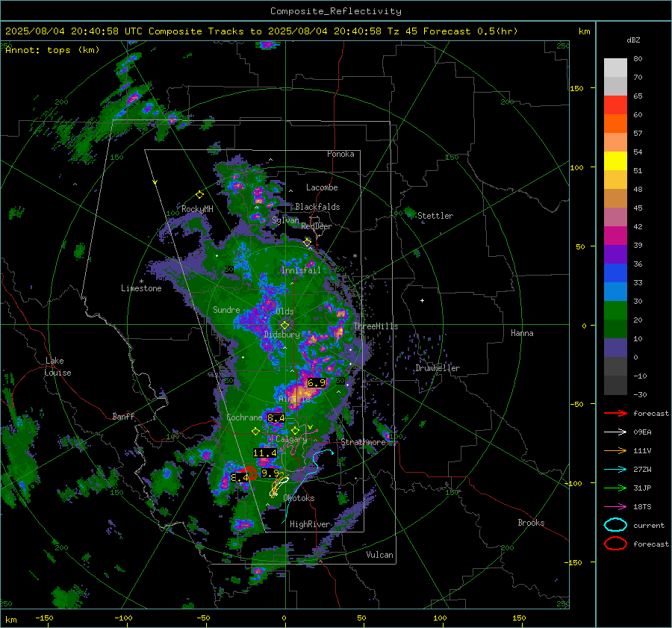Click the Blackfalds town label

pos(317,207)
